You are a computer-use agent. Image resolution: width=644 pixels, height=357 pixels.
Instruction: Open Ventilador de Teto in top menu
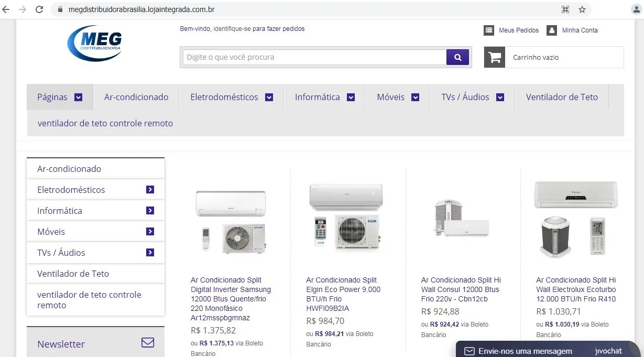click(x=562, y=97)
